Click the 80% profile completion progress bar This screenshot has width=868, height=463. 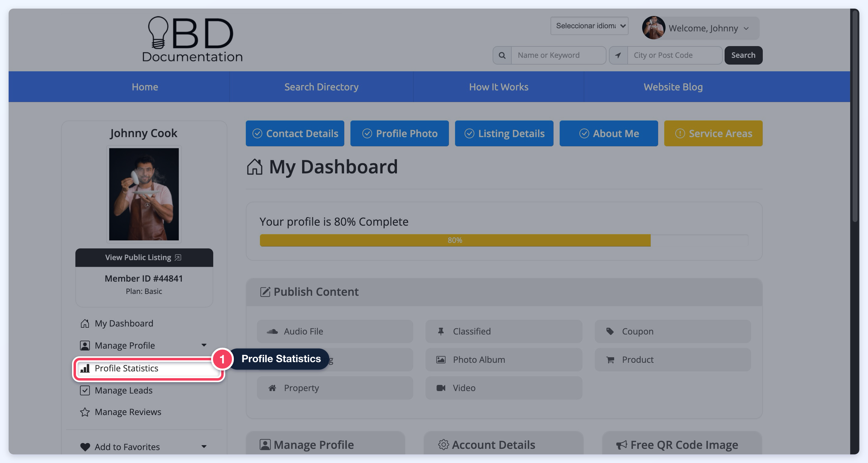[504, 240]
